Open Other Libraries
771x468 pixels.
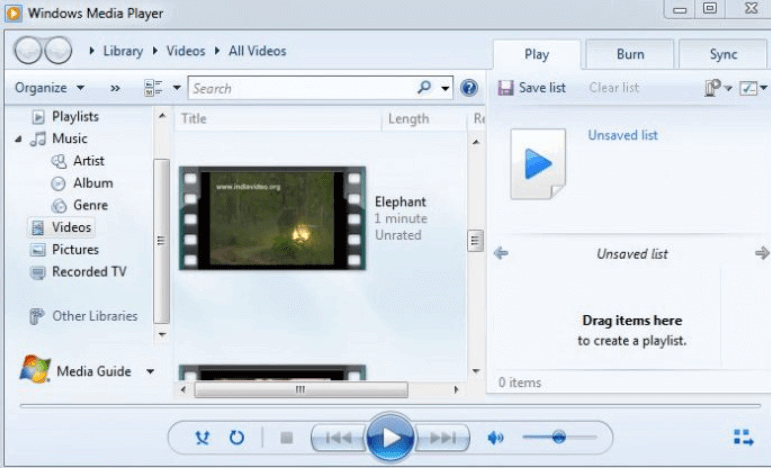click(x=94, y=316)
